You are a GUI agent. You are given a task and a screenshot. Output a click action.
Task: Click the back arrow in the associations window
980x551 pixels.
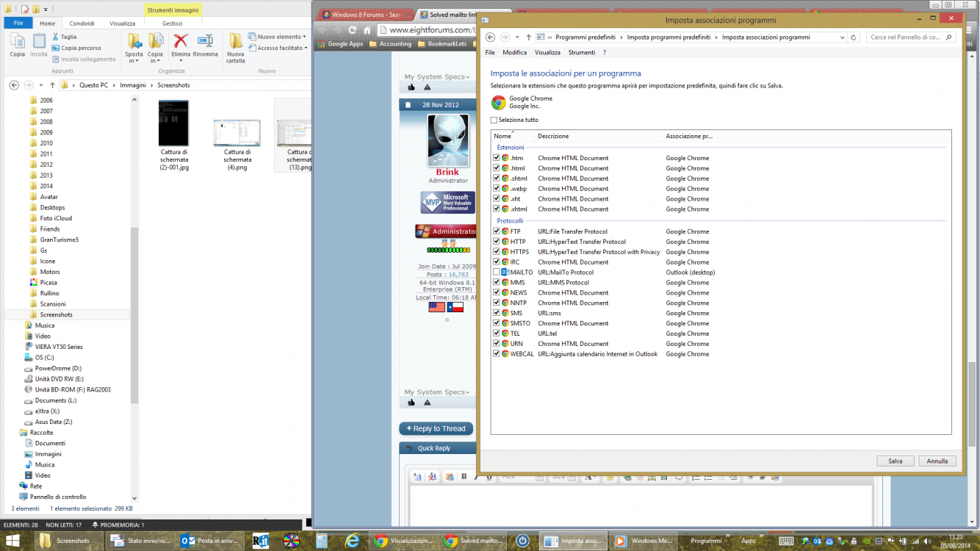click(490, 37)
